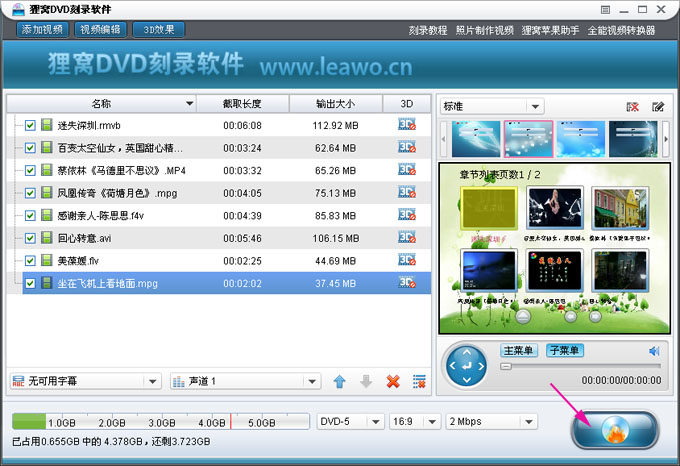This screenshot has width=680, height=466.
Task: Click the 3D icon for 凤凰传奇 mpg row
Action: coord(407,192)
